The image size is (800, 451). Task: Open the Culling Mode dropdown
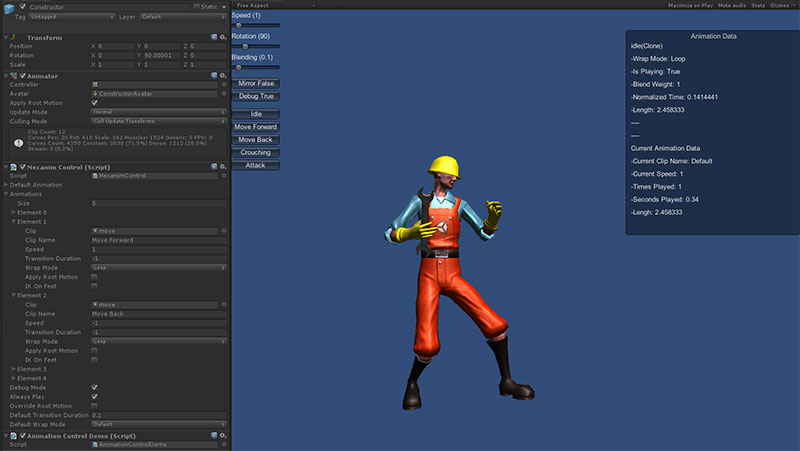point(159,121)
